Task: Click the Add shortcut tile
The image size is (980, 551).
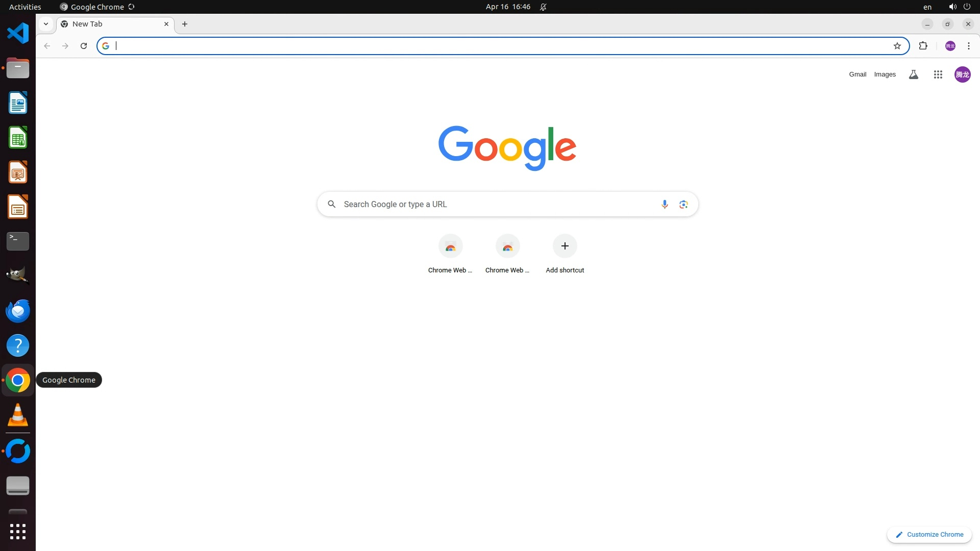Action: [x=565, y=246]
